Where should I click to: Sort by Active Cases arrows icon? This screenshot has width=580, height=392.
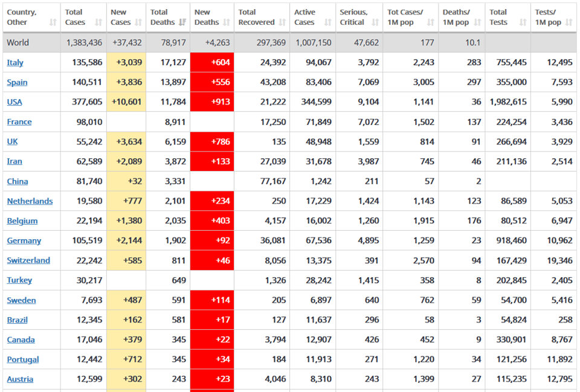click(327, 22)
